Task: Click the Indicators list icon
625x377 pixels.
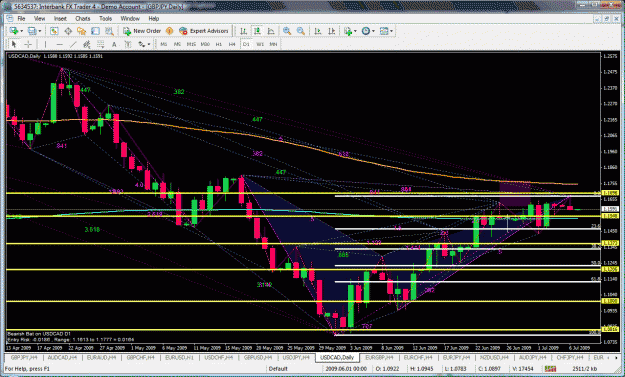Action: click(x=347, y=31)
